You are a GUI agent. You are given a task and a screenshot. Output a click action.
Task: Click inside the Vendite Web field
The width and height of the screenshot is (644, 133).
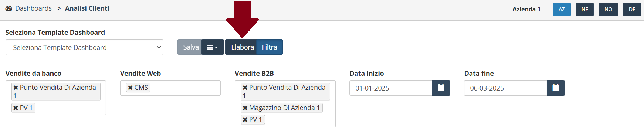click(x=185, y=88)
